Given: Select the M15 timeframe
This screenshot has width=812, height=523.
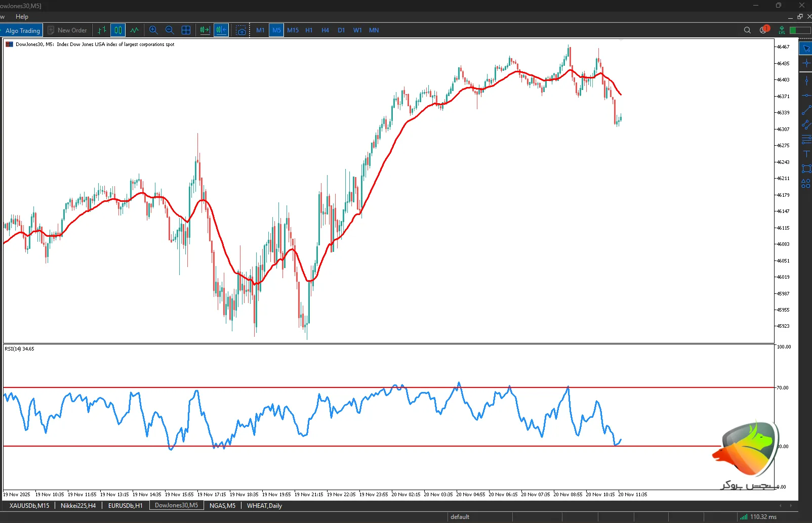Looking at the screenshot, I should tap(293, 30).
